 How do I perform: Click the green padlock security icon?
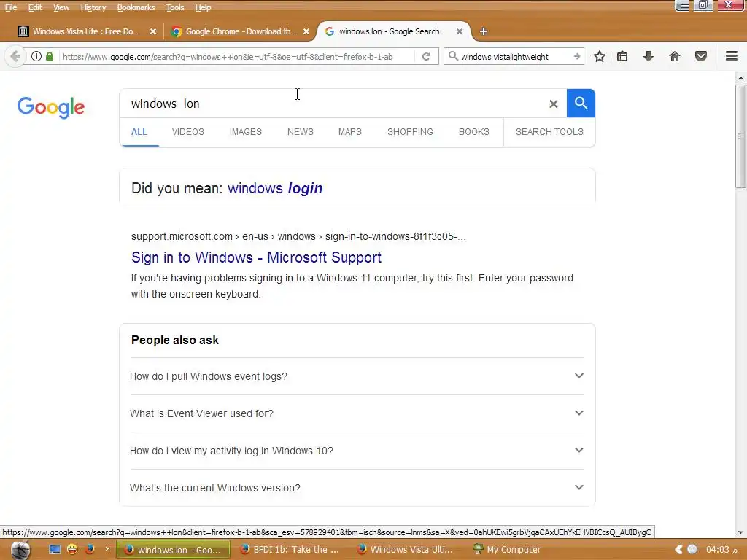coord(50,56)
